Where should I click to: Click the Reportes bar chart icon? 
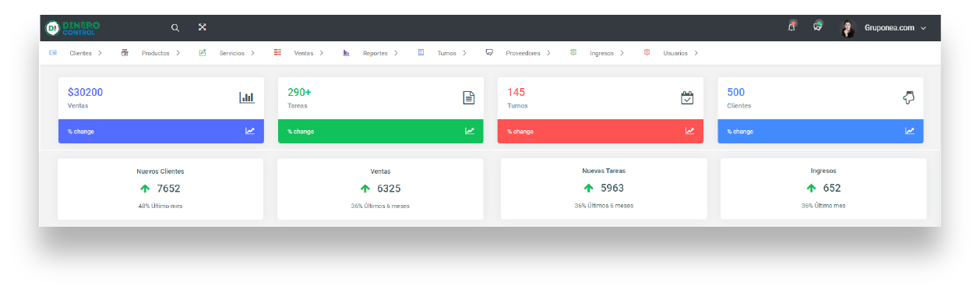point(346,53)
